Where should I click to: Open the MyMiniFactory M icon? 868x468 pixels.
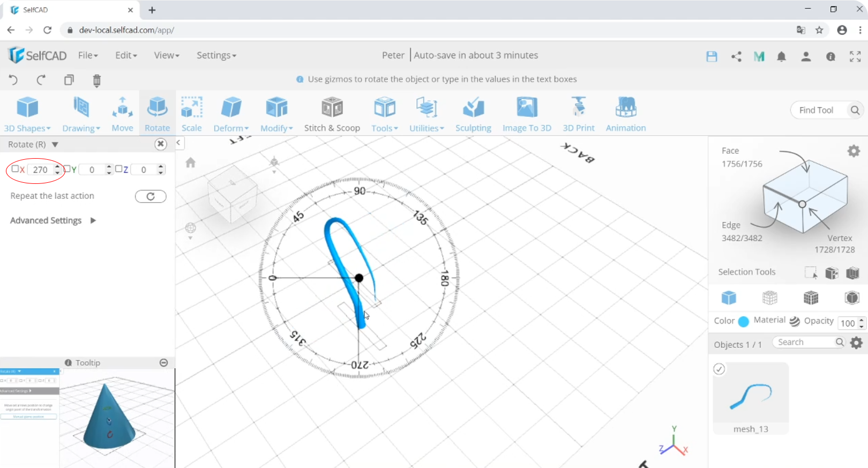759,56
